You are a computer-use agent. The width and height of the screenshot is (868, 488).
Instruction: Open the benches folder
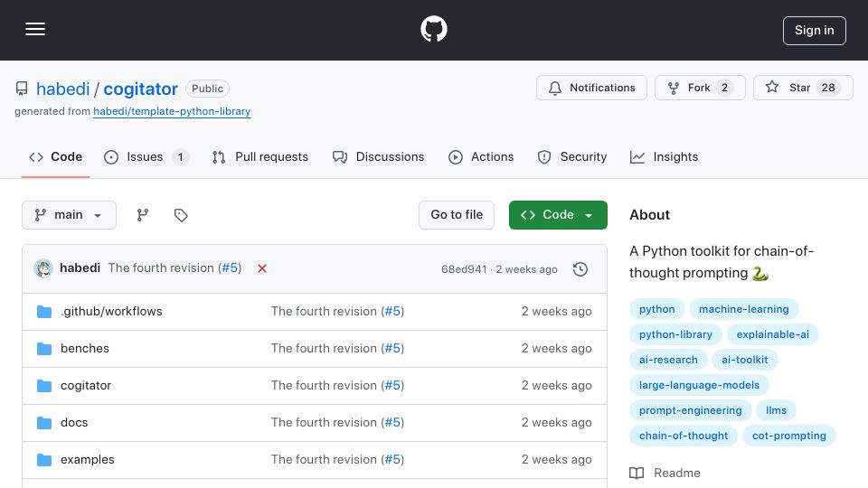coord(85,349)
